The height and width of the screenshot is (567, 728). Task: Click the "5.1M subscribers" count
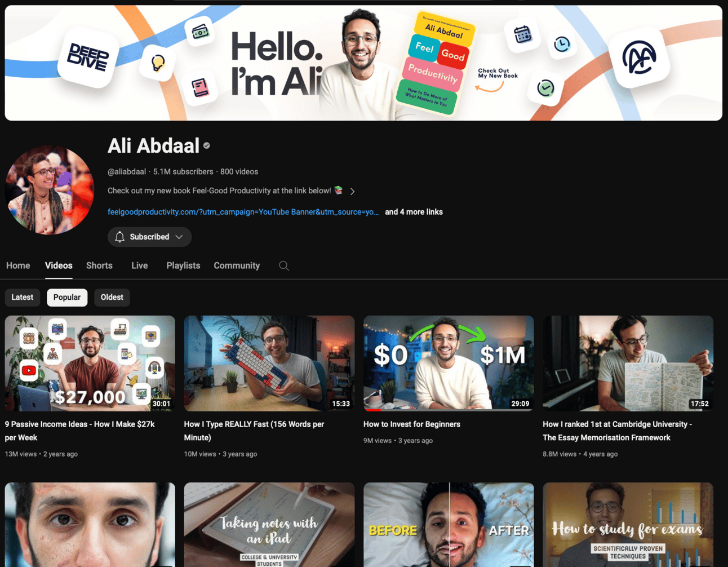click(x=183, y=172)
